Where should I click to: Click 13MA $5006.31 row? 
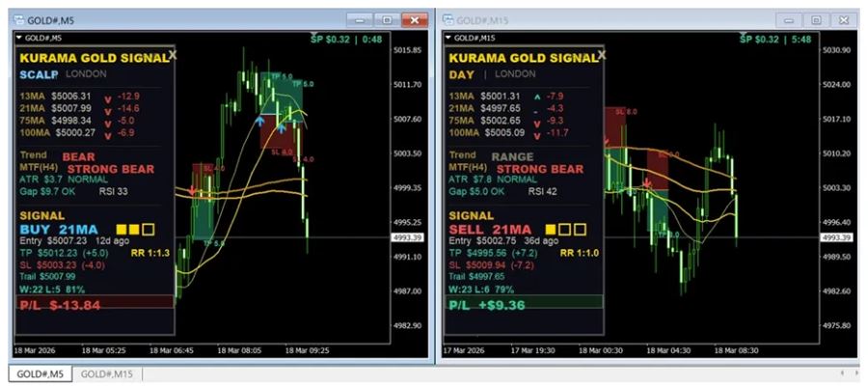pyautogui.click(x=79, y=96)
